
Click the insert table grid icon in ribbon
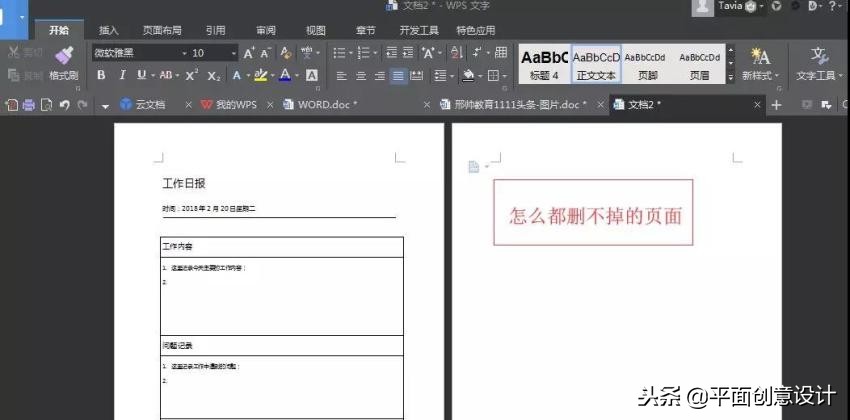point(501,53)
